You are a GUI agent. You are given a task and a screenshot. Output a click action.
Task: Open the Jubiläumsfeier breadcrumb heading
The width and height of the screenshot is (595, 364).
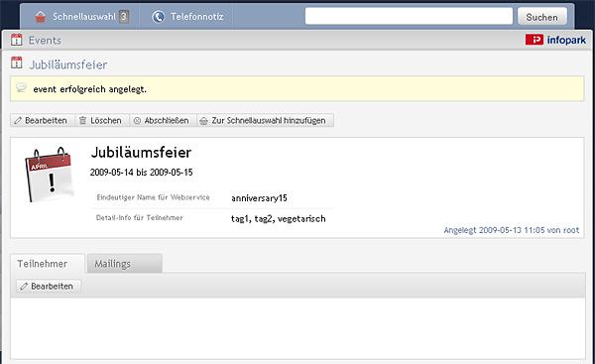tap(68, 64)
